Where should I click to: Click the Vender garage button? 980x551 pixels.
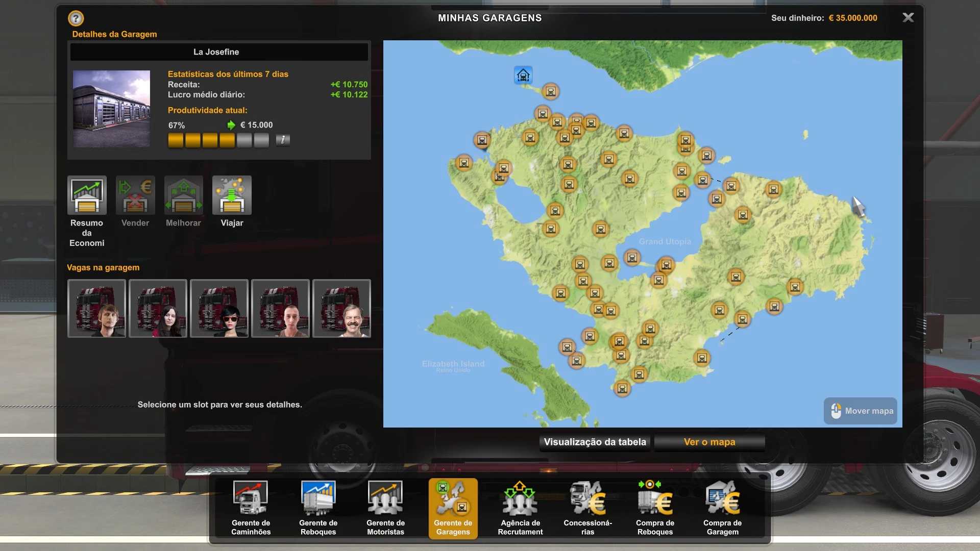(135, 195)
